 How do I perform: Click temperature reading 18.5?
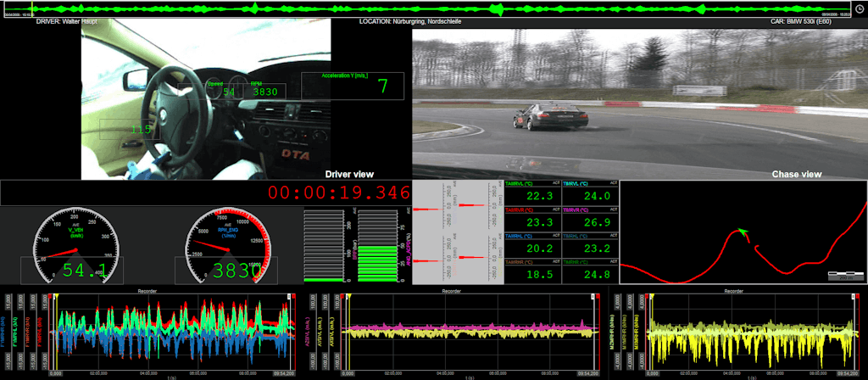539,274
